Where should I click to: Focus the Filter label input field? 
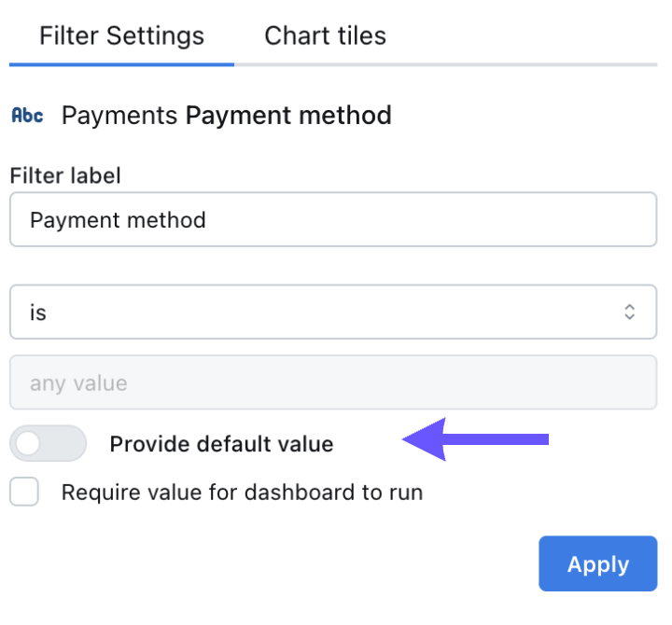tap(333, 219)
